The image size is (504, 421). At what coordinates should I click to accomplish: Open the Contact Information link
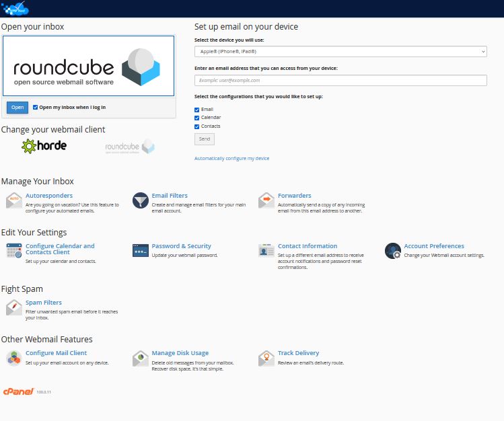(308, 246)
